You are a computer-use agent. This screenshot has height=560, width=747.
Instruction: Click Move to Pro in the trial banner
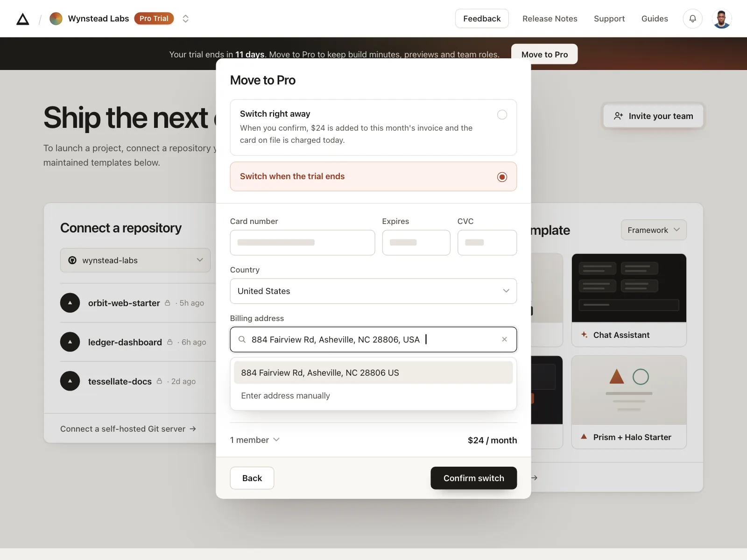click(x=544, y=54)
